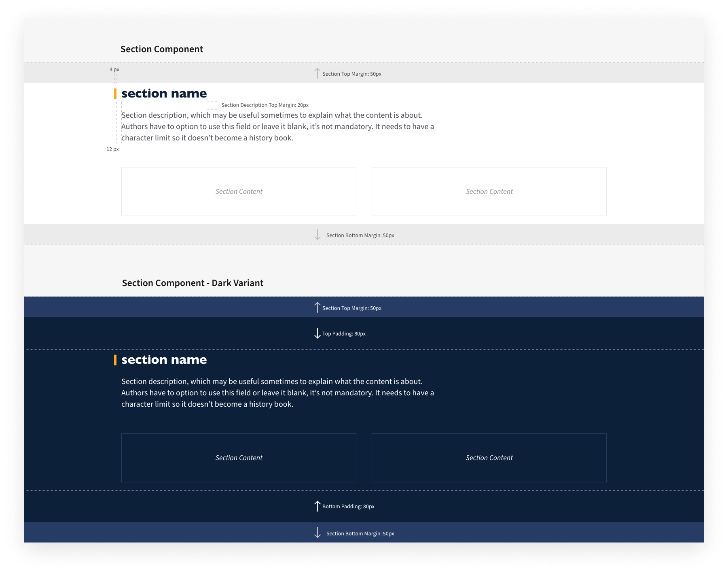Select the light variant 'section name' title

point(164,93)
